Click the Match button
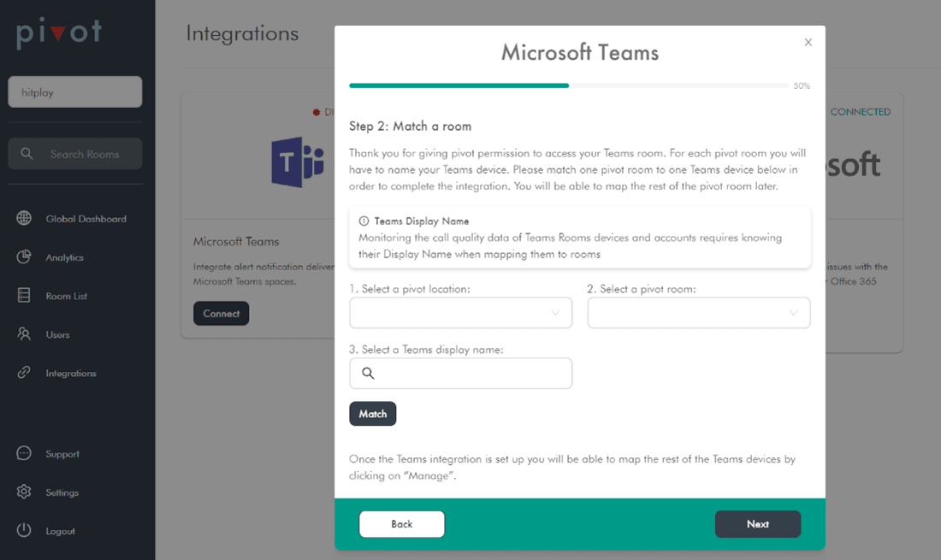Viewport: 941px width, 560px height. (x=372, y=413)
